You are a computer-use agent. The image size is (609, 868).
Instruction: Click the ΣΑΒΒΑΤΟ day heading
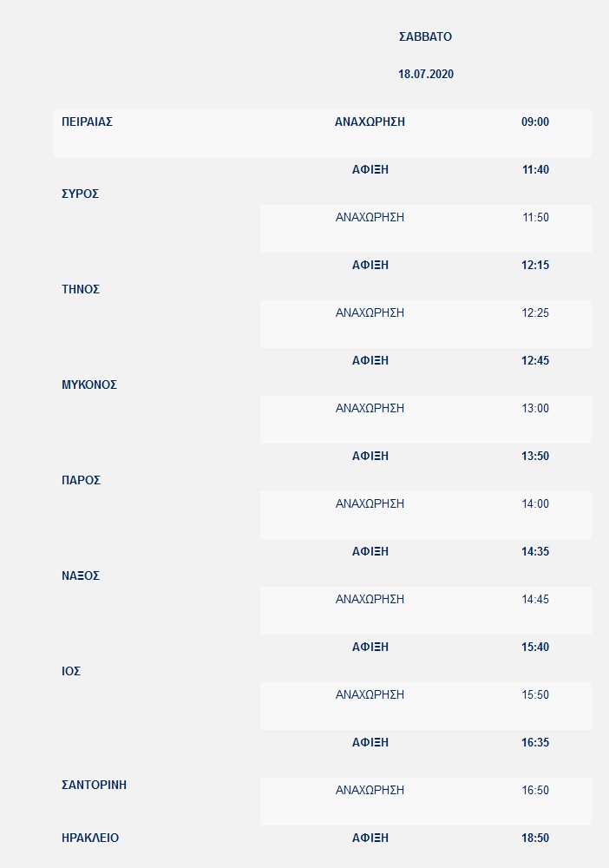425,37
